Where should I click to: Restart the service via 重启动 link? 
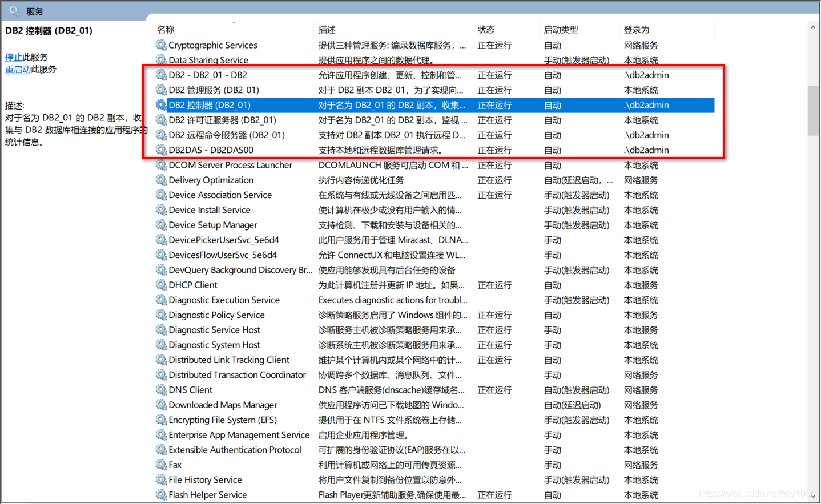18,69
